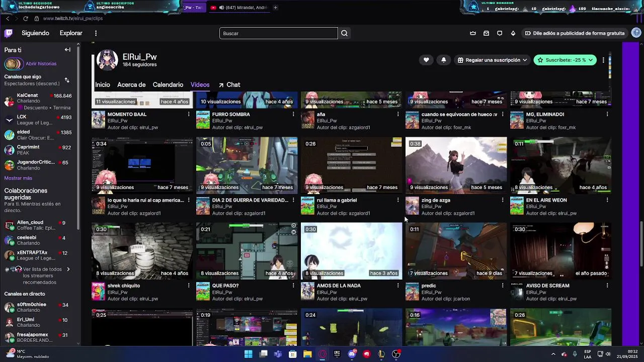Open the user avatar menu
Image resolution: width=644 pixels, height=362 pixels.
tap(636, 33)
